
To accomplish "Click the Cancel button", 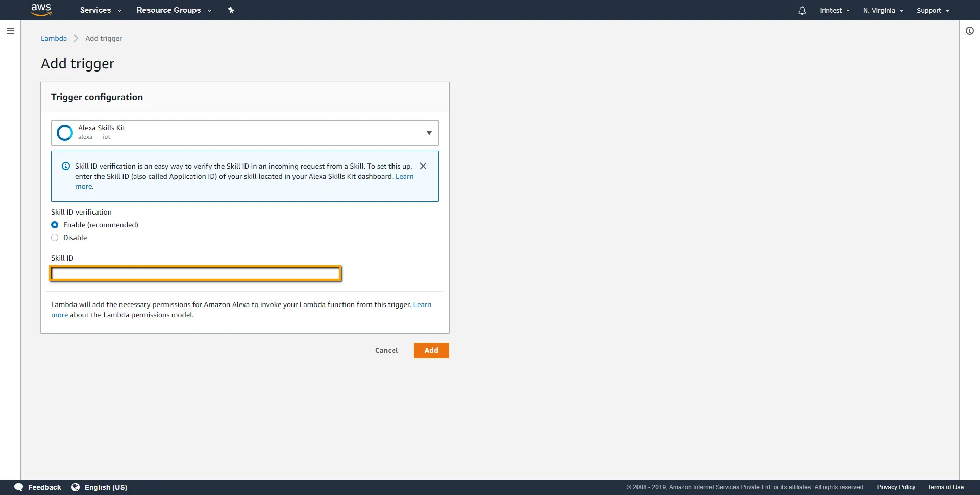I will point(386,350).
